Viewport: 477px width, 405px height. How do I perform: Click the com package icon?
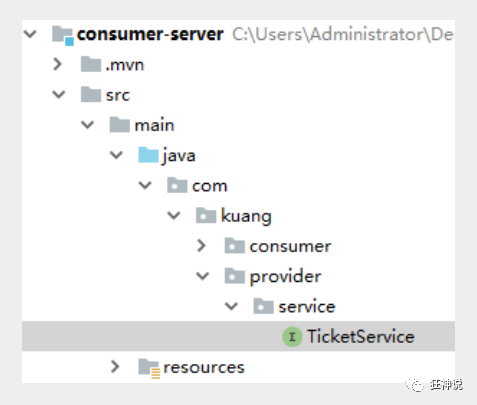click(x=177, y=185)
